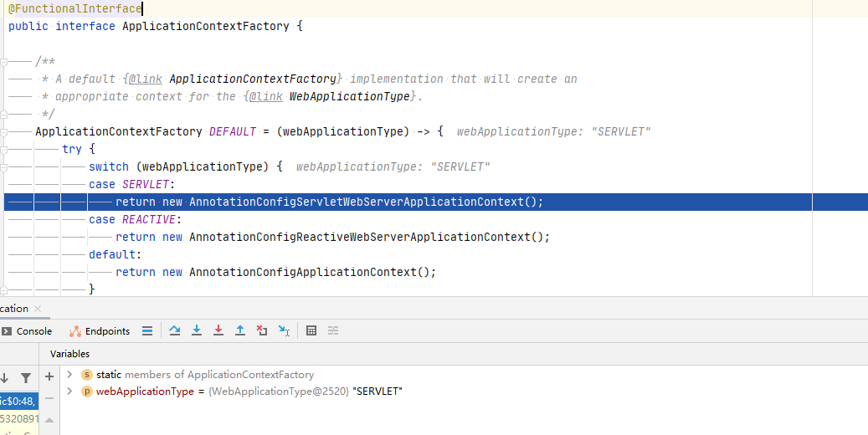Click the {WebApplicationType@2520} value in Variables

pos(279,391)
